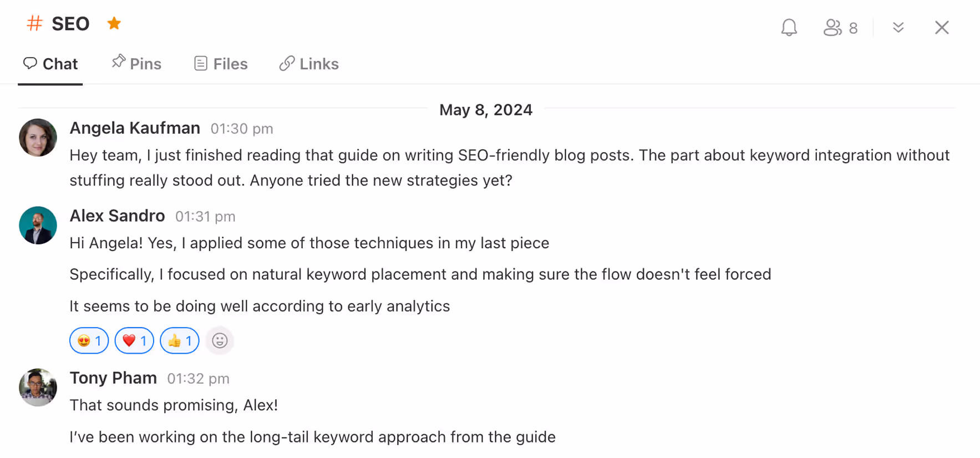Open Alex Sandro's name link
980x458 pixels.
[117, 216]
